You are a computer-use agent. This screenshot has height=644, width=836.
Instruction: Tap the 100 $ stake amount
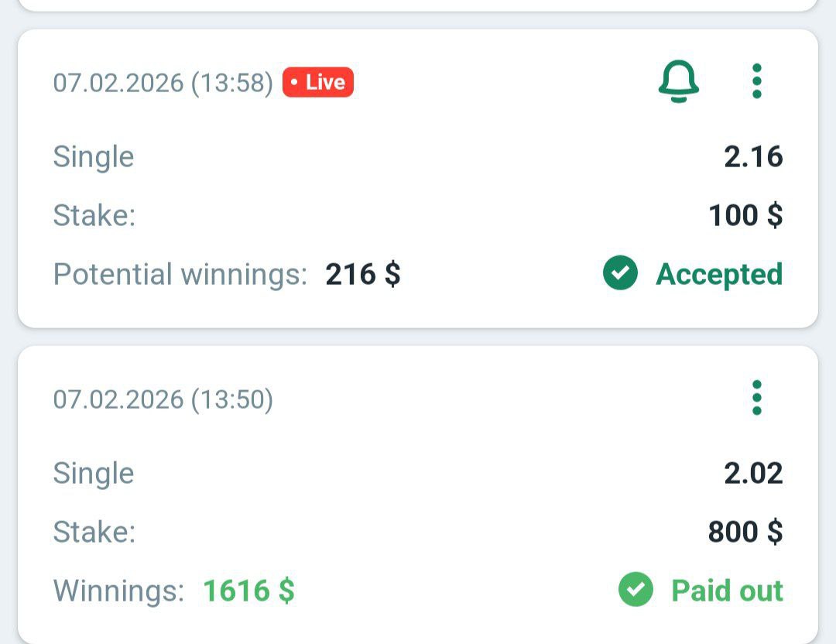[745, 215]
